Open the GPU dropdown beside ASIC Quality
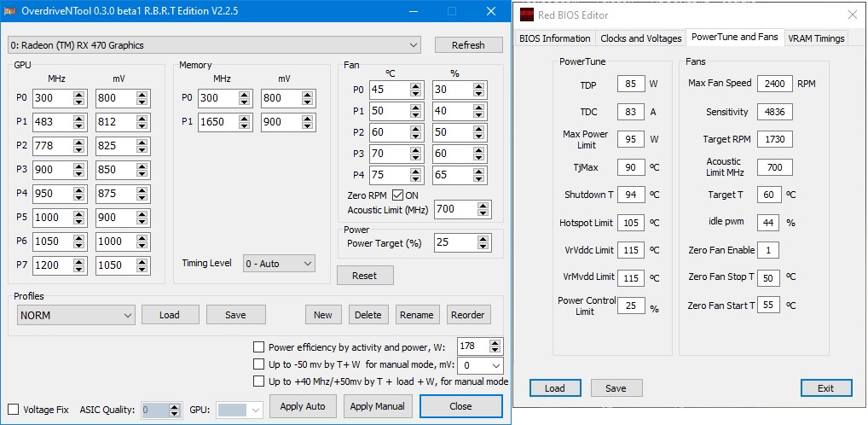Viewport: 868px width, 425px height. click(x=239, y=410)
